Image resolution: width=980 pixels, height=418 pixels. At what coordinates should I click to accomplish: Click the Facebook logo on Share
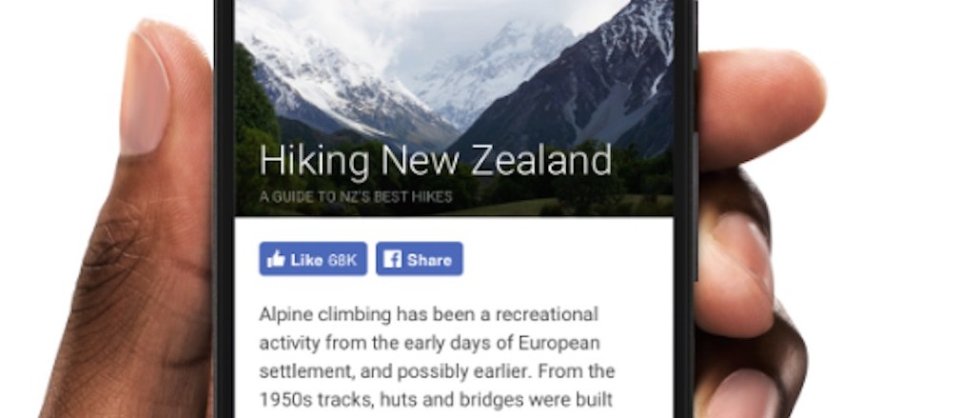[x=392, y=260]
